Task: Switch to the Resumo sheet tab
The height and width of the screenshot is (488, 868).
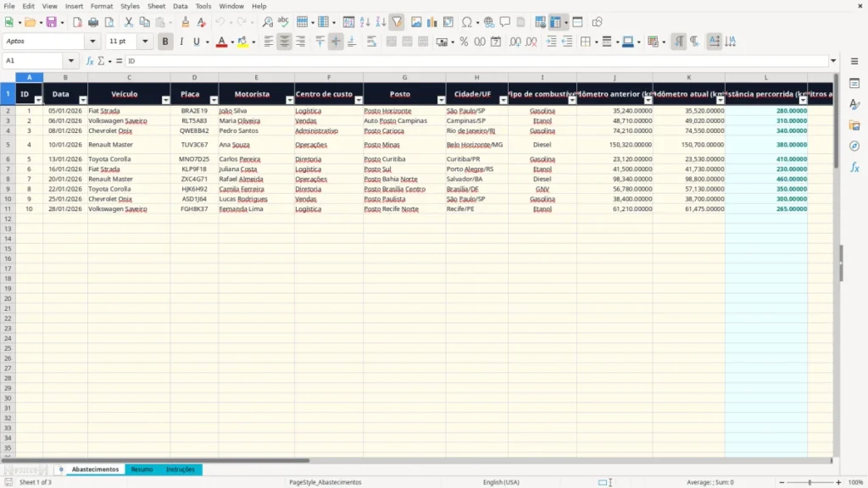Action: [142, 469]
